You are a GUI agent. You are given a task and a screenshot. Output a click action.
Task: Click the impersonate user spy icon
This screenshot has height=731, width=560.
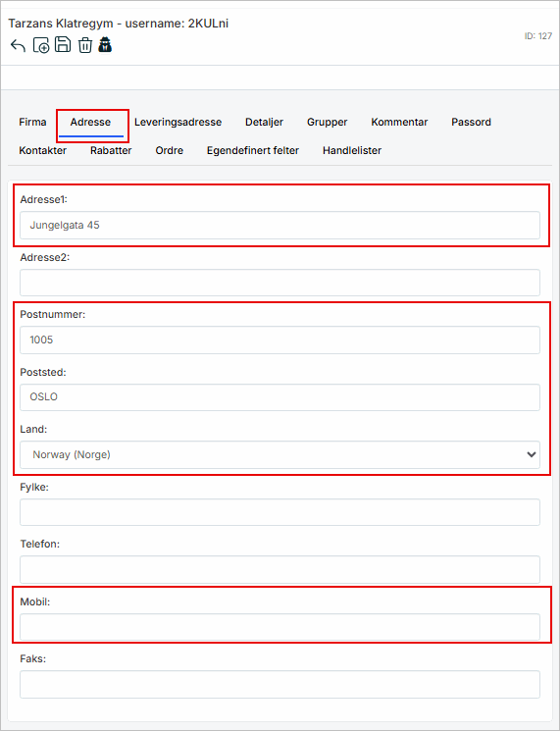point(105,45)
